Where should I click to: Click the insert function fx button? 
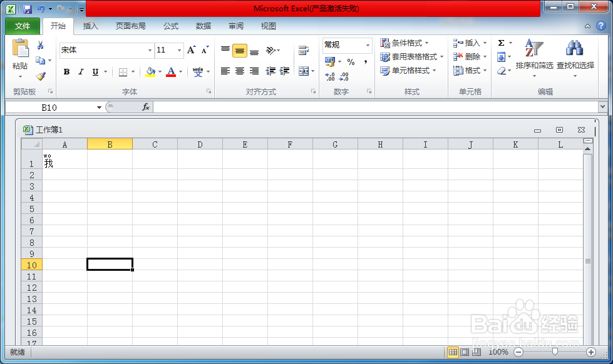pyautogui.click(x=146, y=107)
